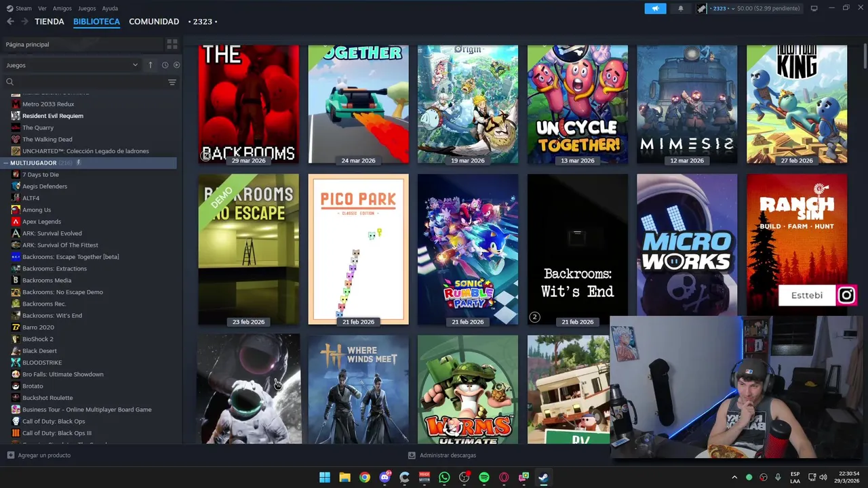The width and height of the screenshot is (868, 488).
Task: Open the Ayuda menu
Action: (x=110, y=8)
